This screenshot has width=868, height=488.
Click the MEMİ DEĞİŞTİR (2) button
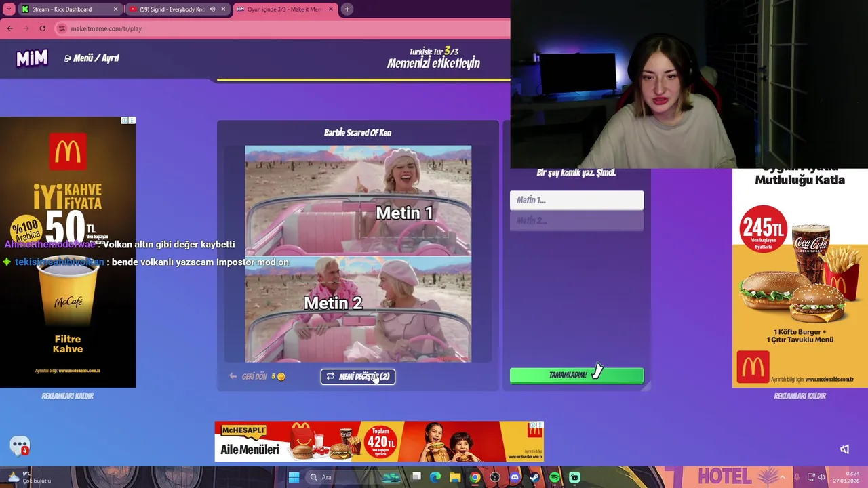point(358,376)
